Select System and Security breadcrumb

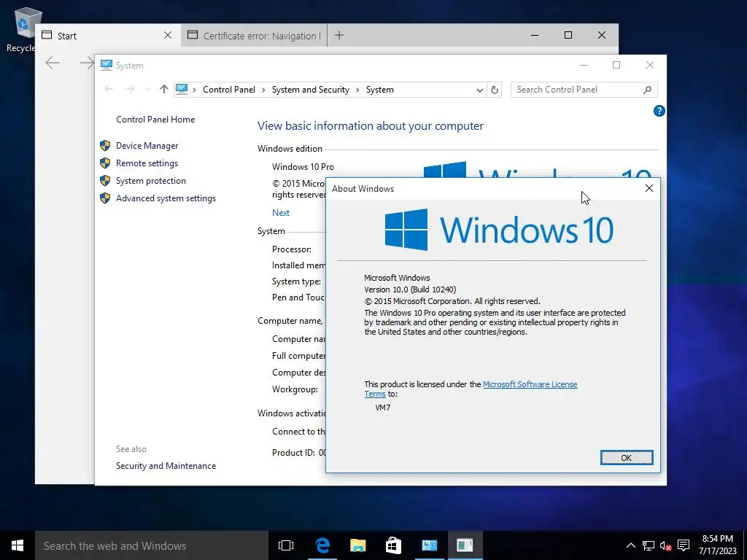pos(310,90)
